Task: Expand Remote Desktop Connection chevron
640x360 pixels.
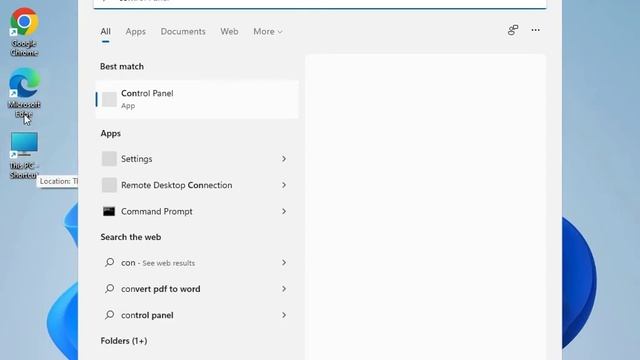Action: (x=284, y=185)
